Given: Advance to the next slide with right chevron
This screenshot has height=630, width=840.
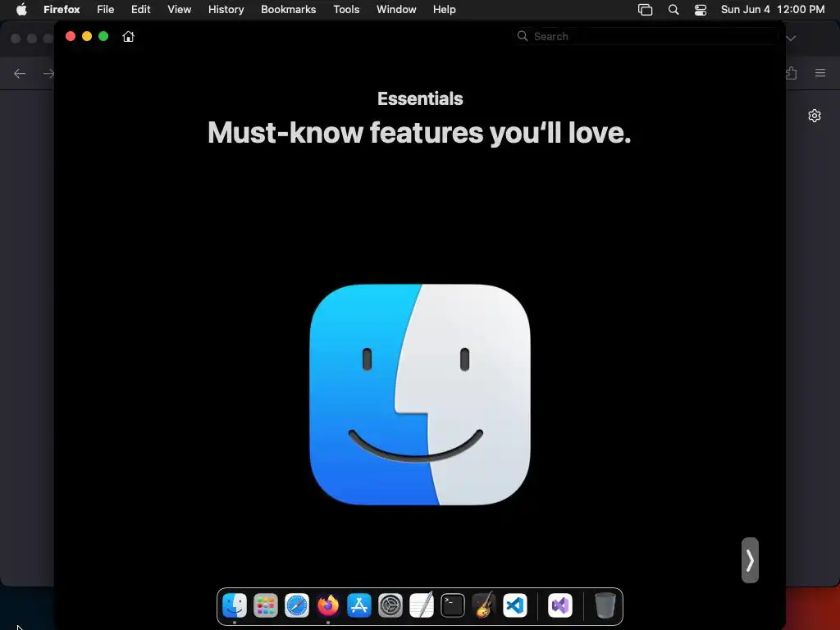Looking at the screenshot, I should (750, 560).
